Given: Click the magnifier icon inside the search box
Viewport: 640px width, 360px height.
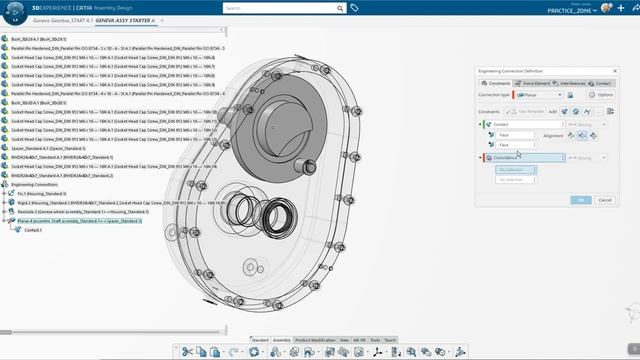Looking at the screenshot, I should 340,8.
